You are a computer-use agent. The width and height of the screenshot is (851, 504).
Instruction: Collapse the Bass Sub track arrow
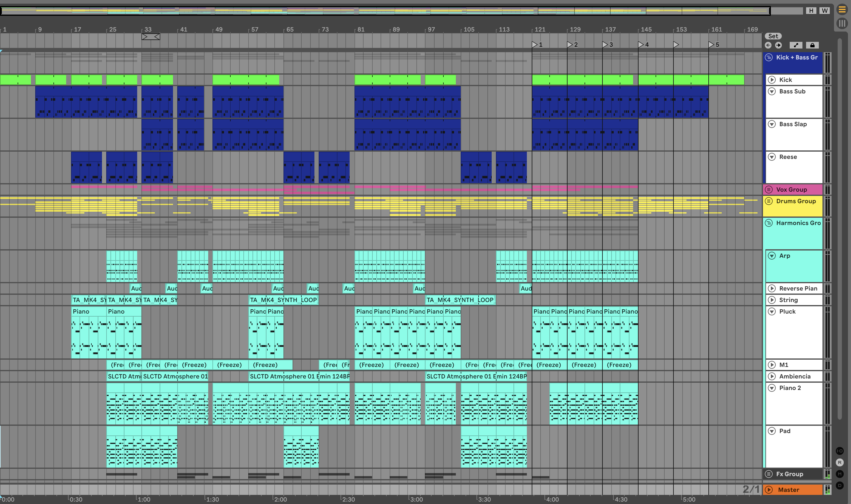(x=772, y=91)
